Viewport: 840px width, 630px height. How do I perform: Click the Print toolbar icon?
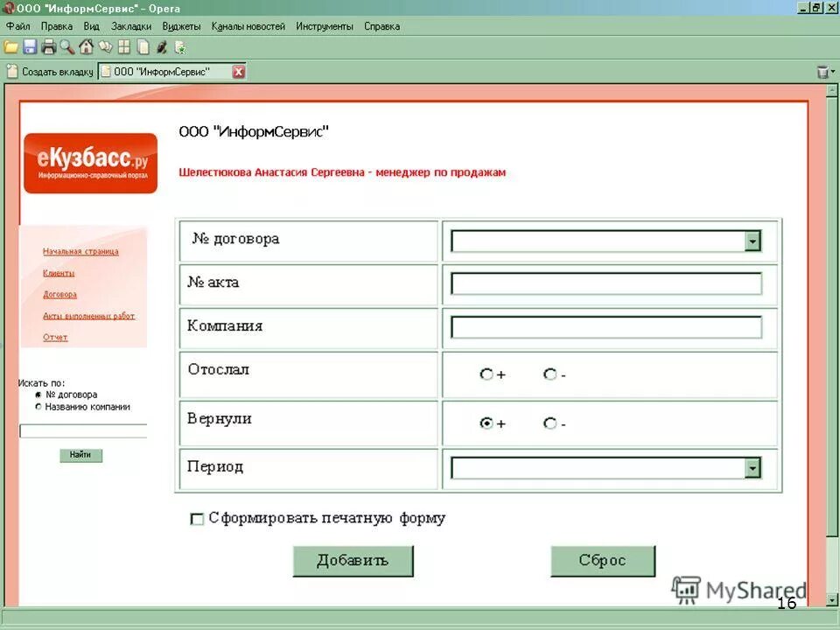click(x=49, y=47)
